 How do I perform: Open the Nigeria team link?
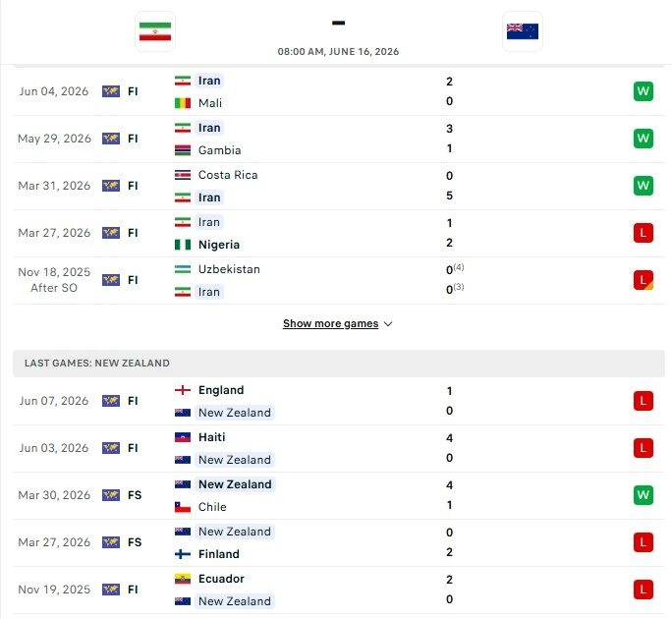218,245
